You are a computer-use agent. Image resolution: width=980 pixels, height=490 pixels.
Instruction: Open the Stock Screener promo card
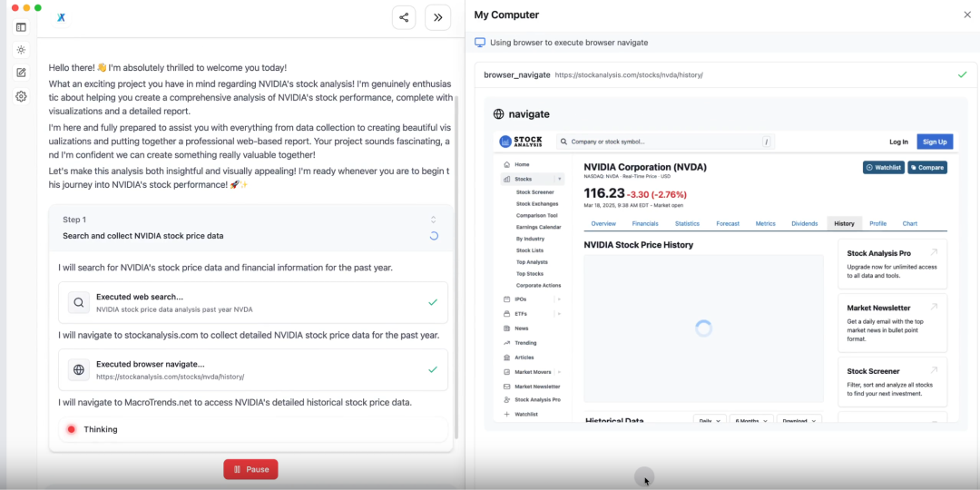[893, 382]
